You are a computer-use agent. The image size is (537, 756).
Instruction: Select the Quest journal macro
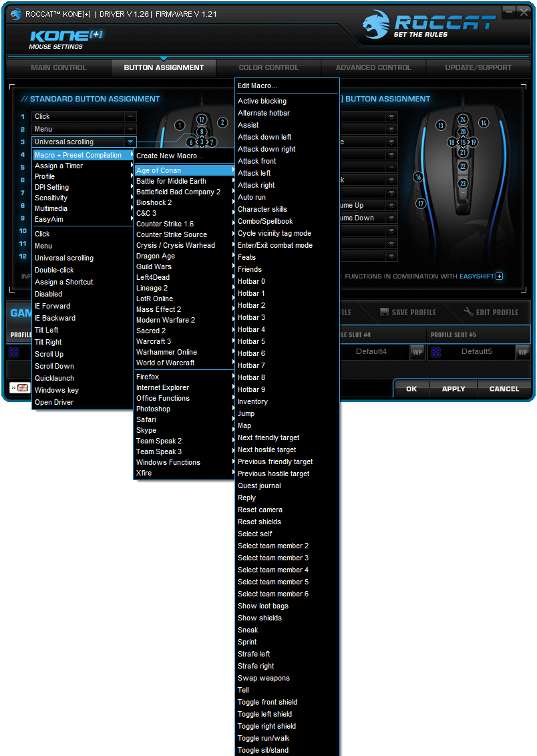(287, 486)
